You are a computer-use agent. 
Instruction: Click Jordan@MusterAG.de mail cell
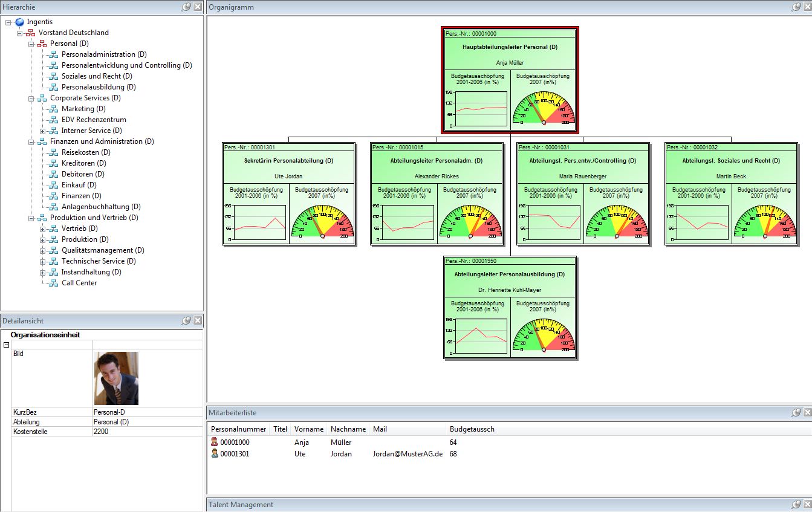click(x=408, y=453)
